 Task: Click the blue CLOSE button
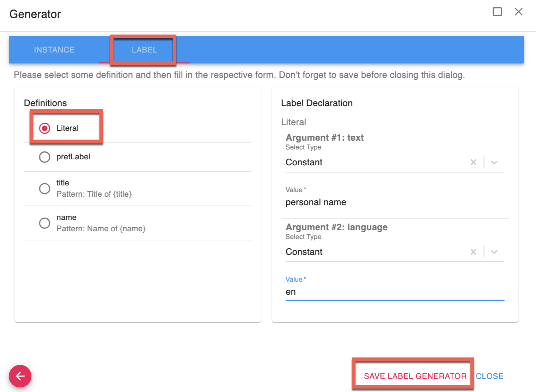(489, 376)
